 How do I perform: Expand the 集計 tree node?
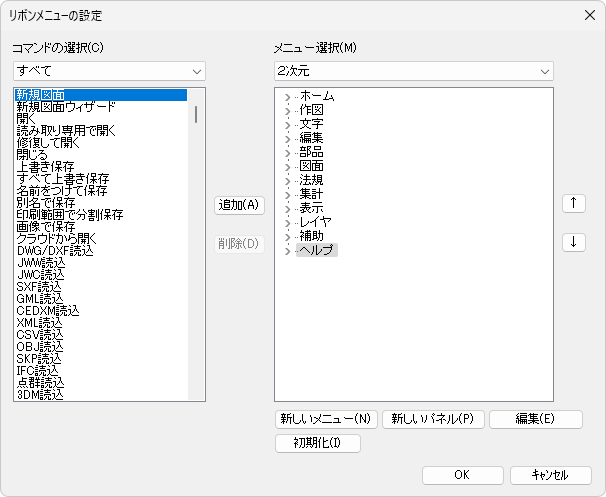tap(287, 195)
